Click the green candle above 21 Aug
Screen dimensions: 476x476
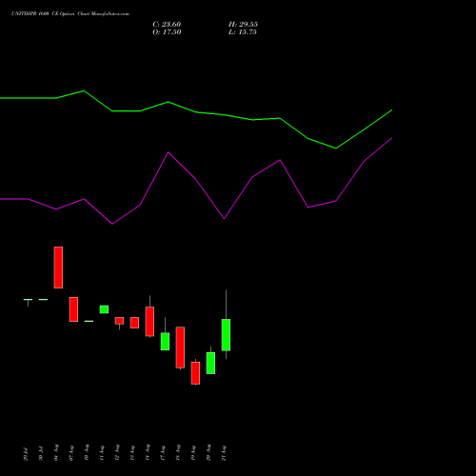pos(226,335)
